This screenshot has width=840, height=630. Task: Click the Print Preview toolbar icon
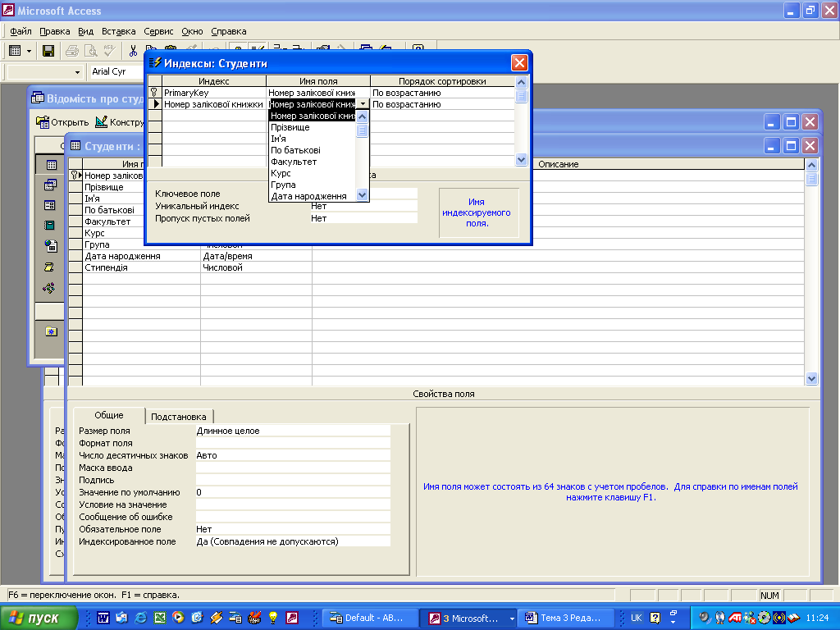point(91,51)
